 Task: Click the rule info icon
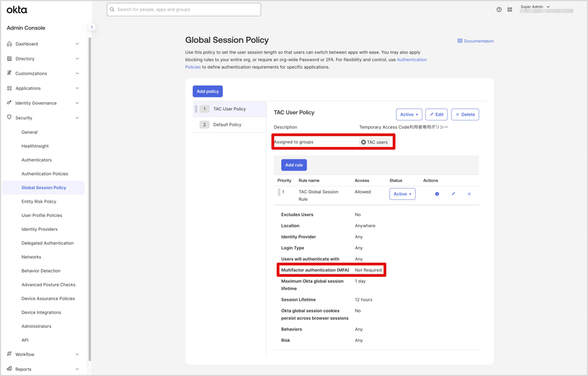tap(437, 194)
